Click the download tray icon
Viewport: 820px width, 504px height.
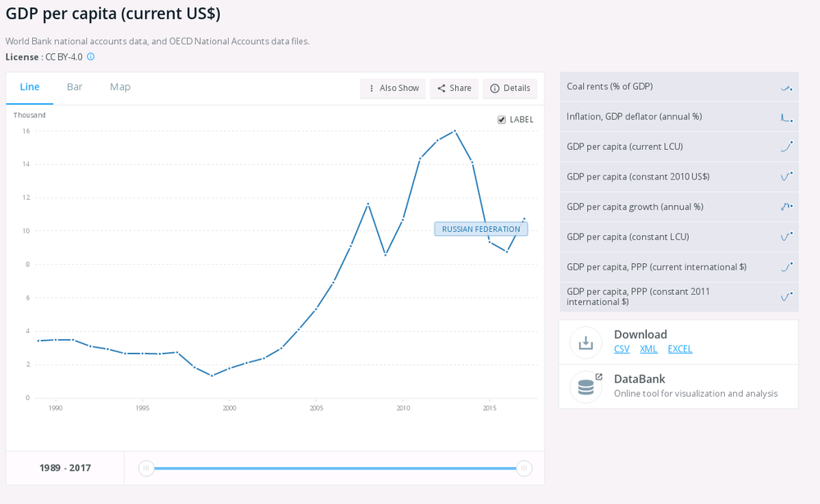tap(585, 343)
